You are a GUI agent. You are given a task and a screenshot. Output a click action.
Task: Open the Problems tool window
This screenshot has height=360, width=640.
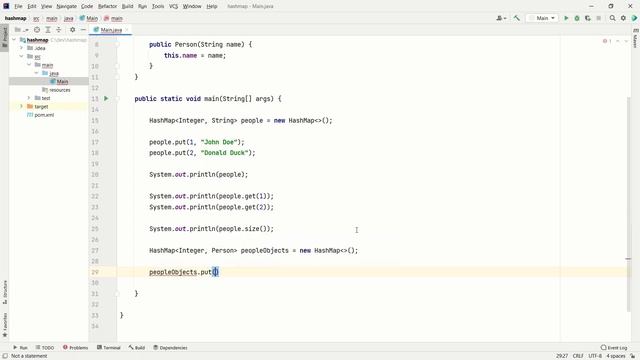click(x=76, y=348)
